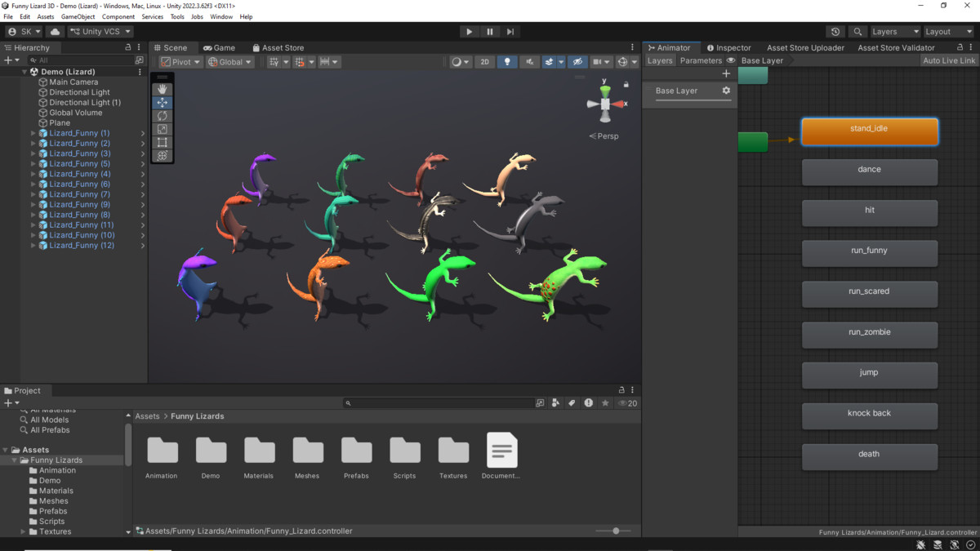Switch to the Game tab
Screen dimensions: 980x551
(x=219, y=47)
